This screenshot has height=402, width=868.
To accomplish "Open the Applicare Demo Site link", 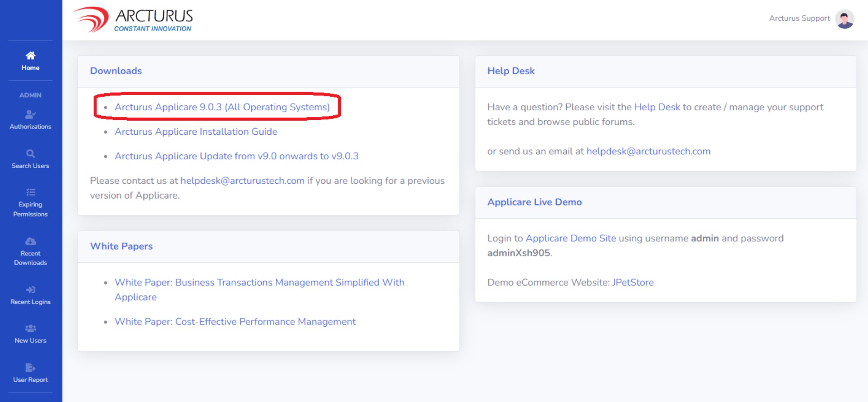I will pyautogui.click(x=571, y=238).
